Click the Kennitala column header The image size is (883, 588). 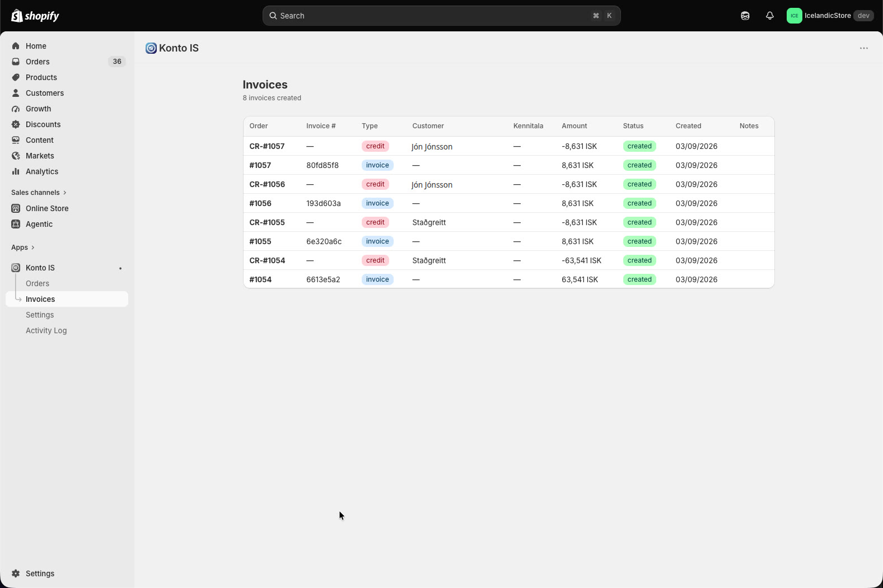click(528, 126)
